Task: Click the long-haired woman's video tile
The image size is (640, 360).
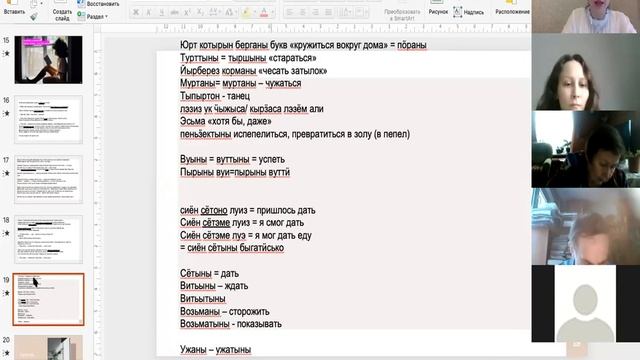Action: pos(586,72)
